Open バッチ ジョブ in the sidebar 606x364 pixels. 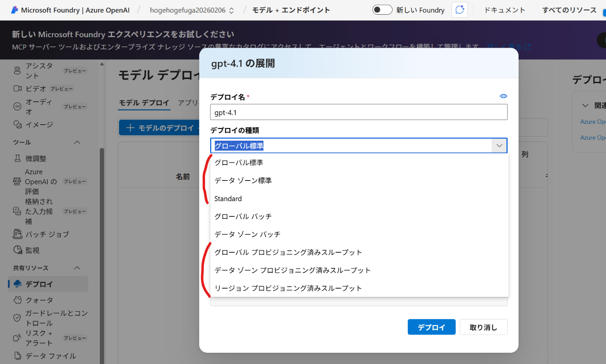pos(47,234)
